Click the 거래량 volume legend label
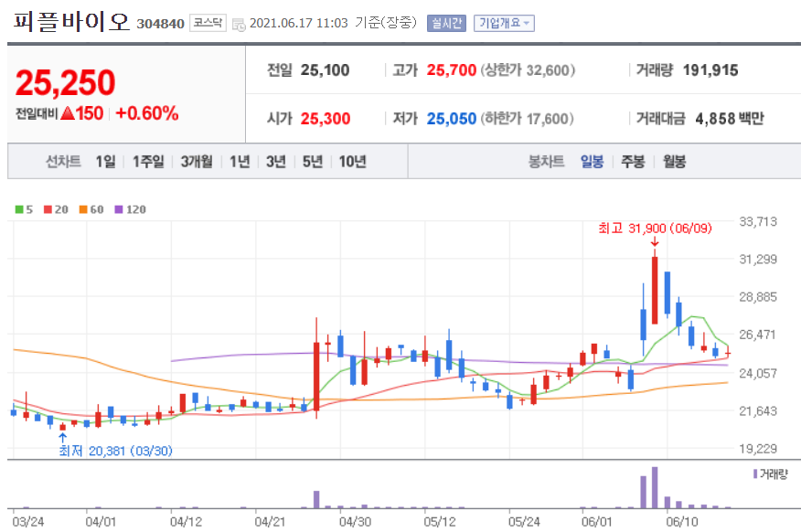 774,474
